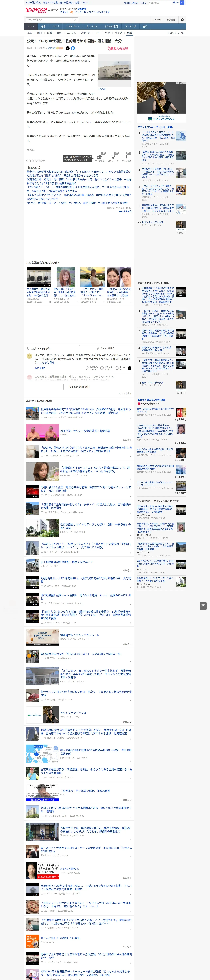Open the Yahoo! JAPAN news logo
210x980 pixels.
pyautogui.click(x=41, y=10)
